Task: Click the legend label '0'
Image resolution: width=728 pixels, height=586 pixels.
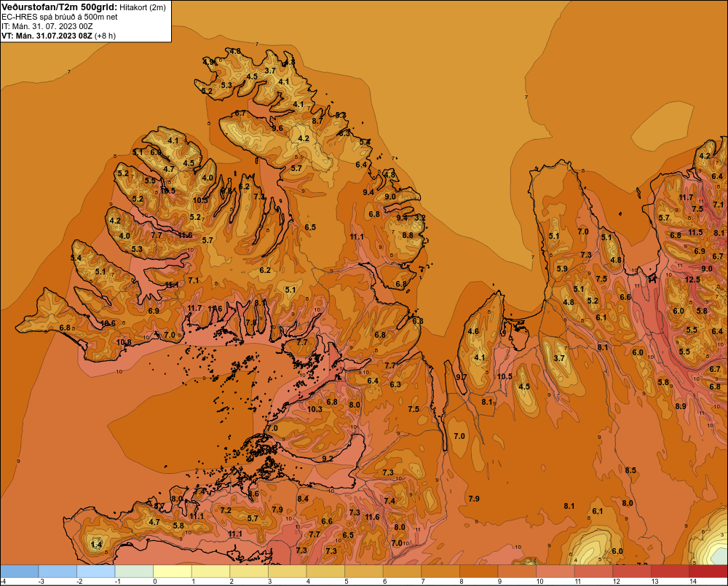Action: pyautogui.click(x=154, y=582)
